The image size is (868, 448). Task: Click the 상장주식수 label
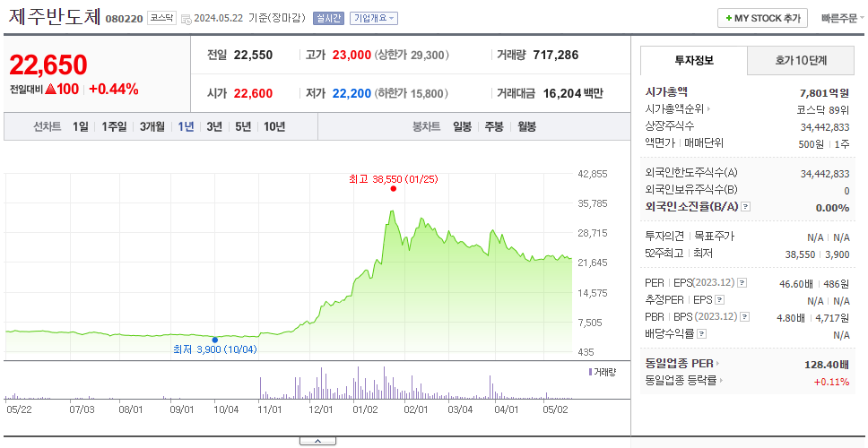(x=670, y=126)
